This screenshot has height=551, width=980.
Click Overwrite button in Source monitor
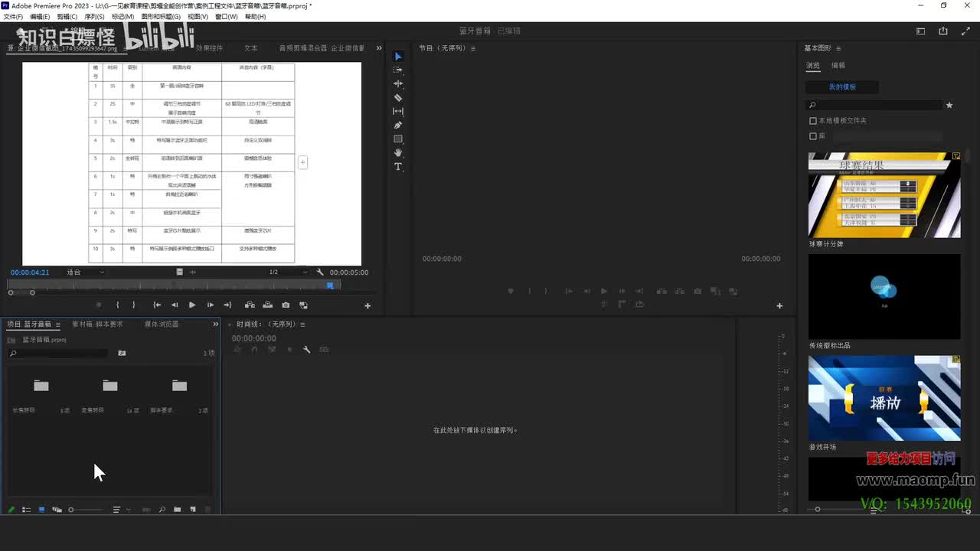(x=267, y=305)
